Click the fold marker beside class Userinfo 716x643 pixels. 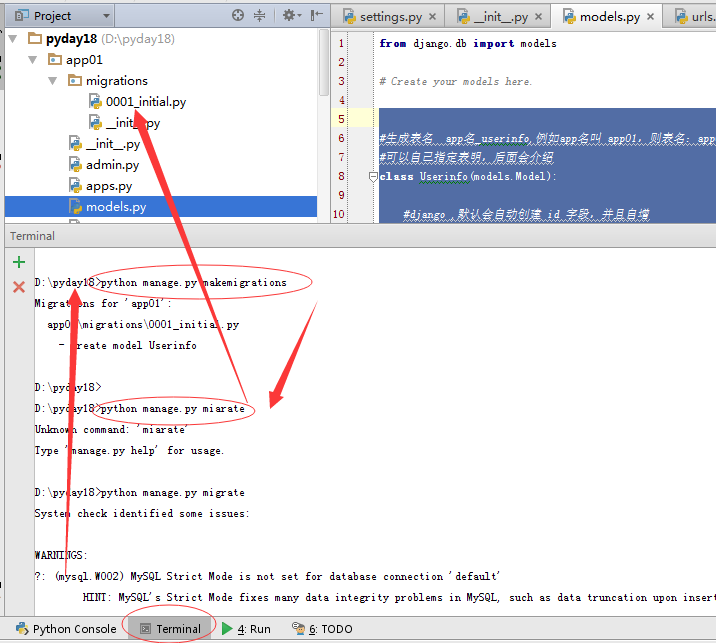pyautogui.click(x=372, y=177)
